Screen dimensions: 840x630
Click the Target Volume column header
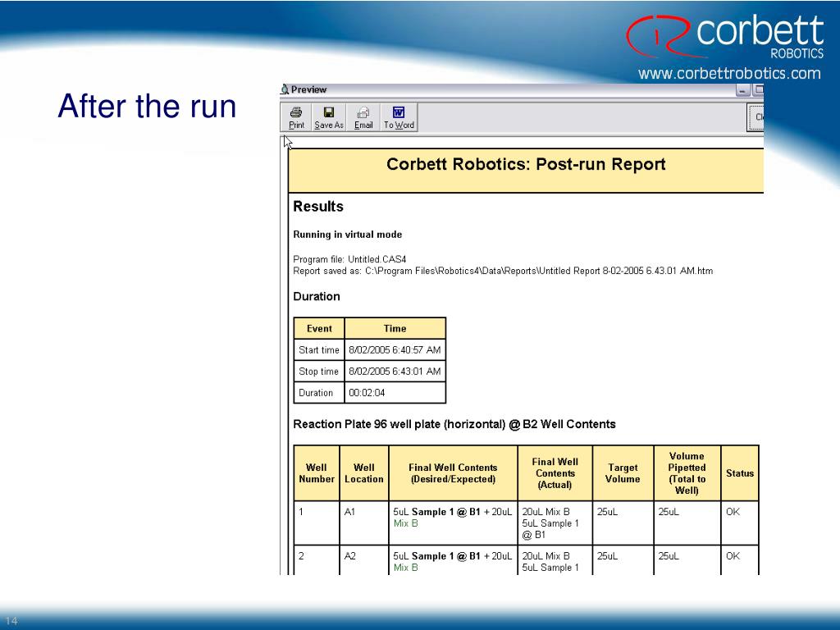[623, 473]
